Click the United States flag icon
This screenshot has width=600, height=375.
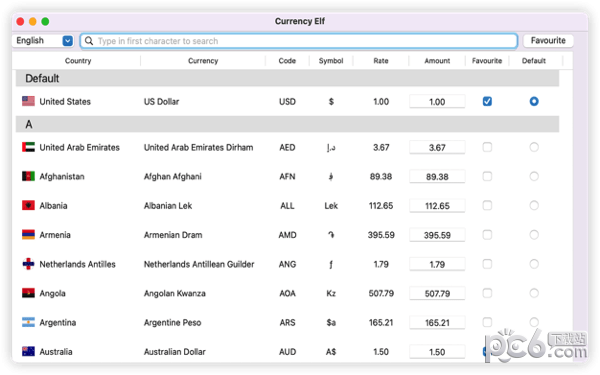click(28, 101)
